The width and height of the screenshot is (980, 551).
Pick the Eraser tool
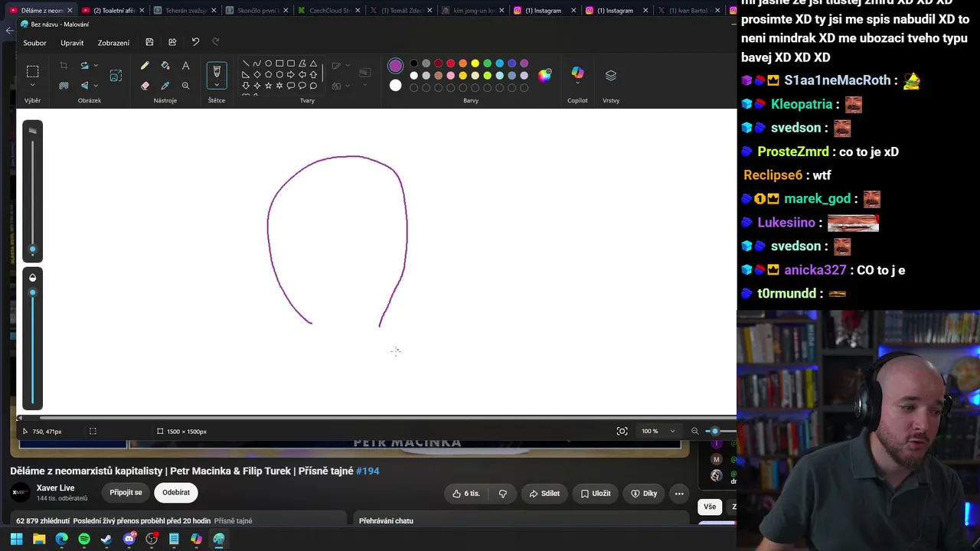coord(145,86)
